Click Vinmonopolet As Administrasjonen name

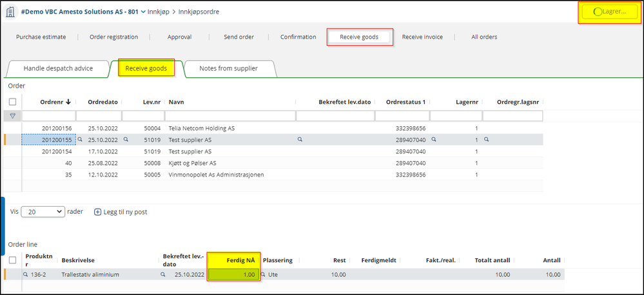[216, 175]
